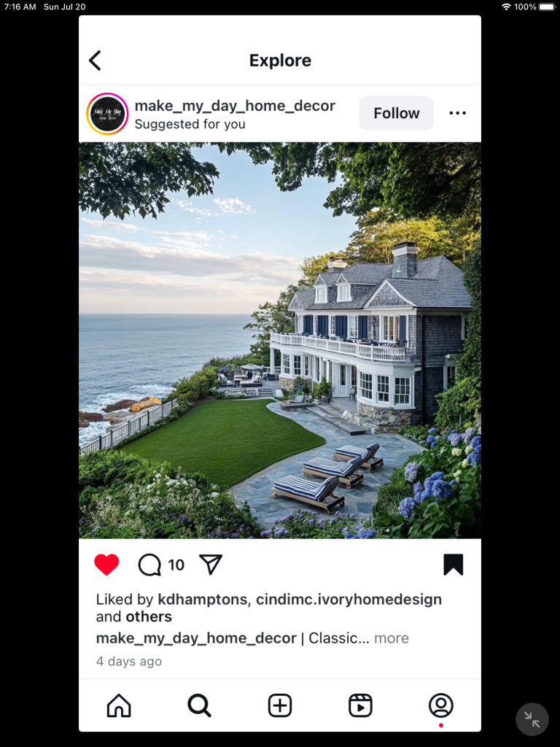560x747 pixels.
Task: Go to the Home tab
Action: [x=119, y=705]
